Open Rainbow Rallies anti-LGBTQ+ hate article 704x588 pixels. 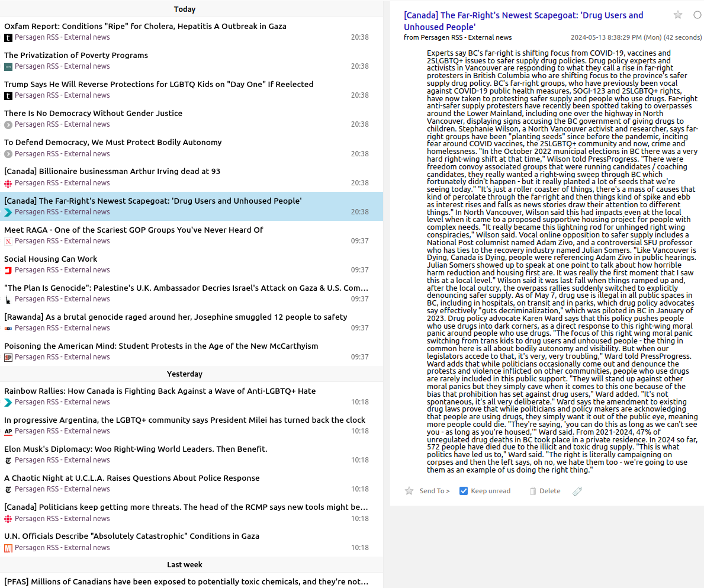point(191,396)
